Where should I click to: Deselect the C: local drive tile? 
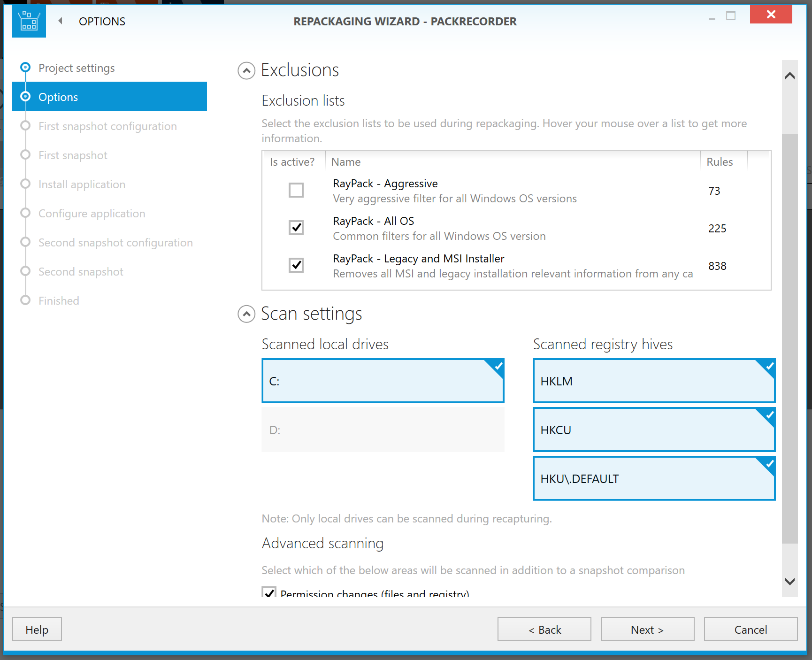pos(383,381)
